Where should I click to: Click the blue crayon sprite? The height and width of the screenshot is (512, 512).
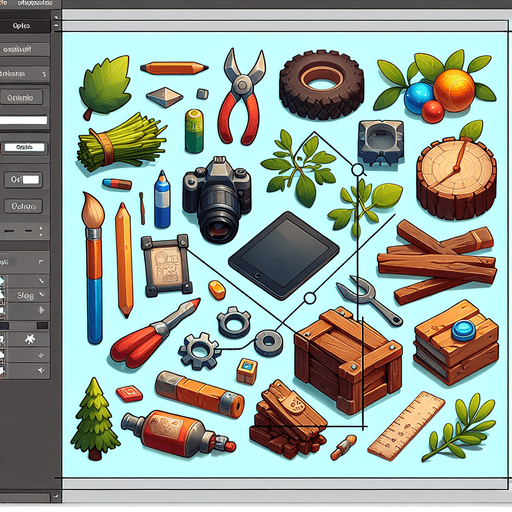(x=162, y=199)
